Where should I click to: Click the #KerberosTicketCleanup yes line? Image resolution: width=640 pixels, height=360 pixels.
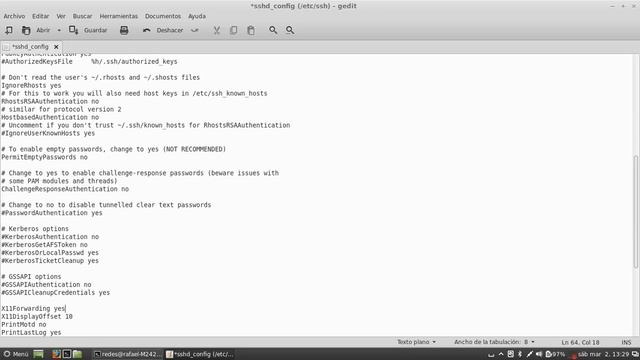pos(50,261)
